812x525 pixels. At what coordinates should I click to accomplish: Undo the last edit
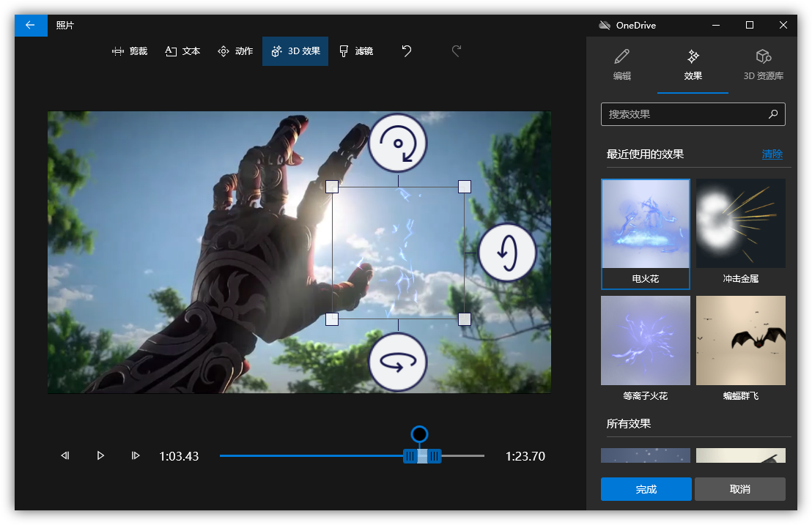407,51
